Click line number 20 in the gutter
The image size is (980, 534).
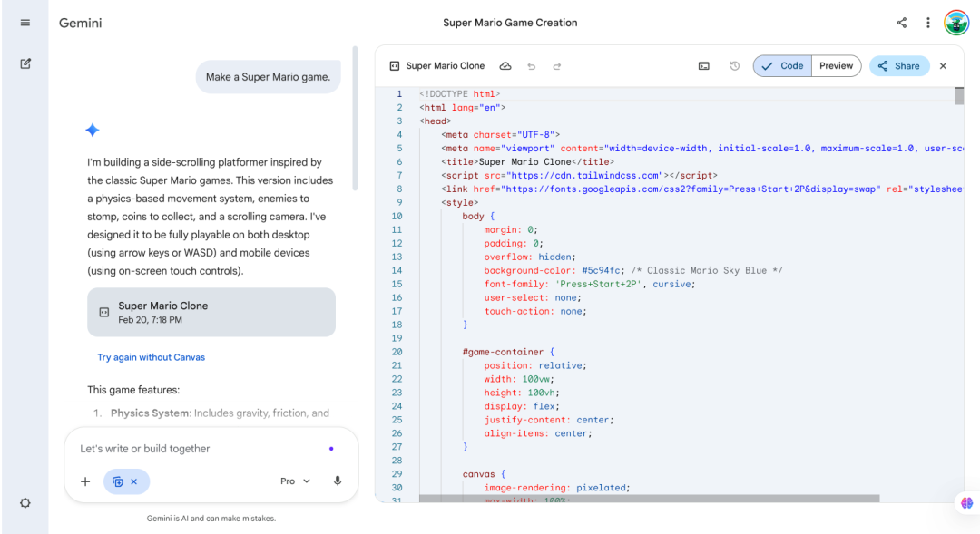(397, 352)
